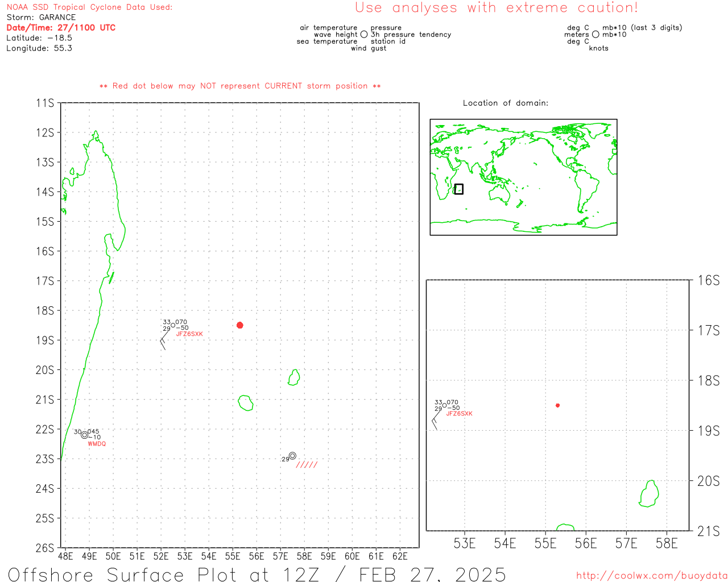Click the '14S' latitude axis label

45,192
